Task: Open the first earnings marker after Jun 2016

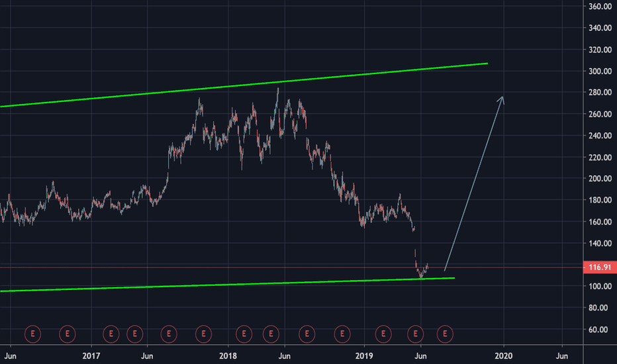Action: (x=32, y=334)
